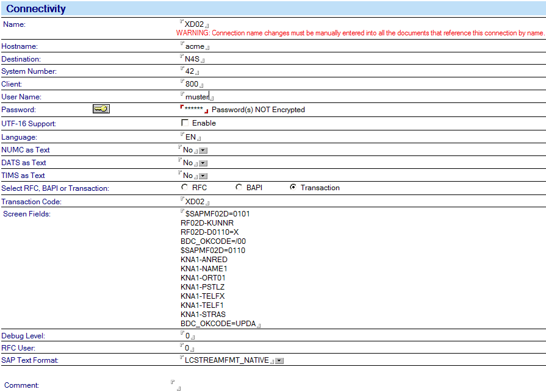
Task: Click the KNA1-TELF1 line
Action: 202,305
